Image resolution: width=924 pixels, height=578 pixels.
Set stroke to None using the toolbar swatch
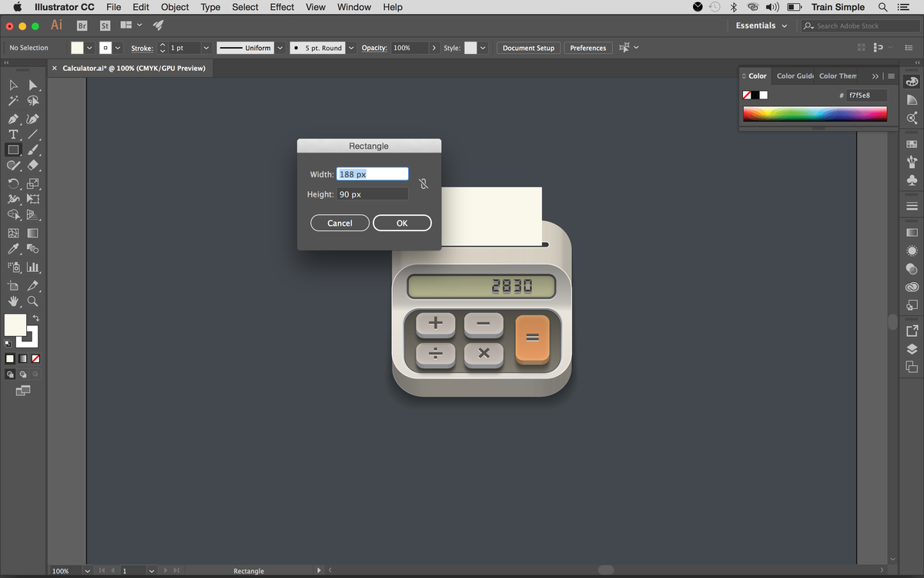pos(35,358)
